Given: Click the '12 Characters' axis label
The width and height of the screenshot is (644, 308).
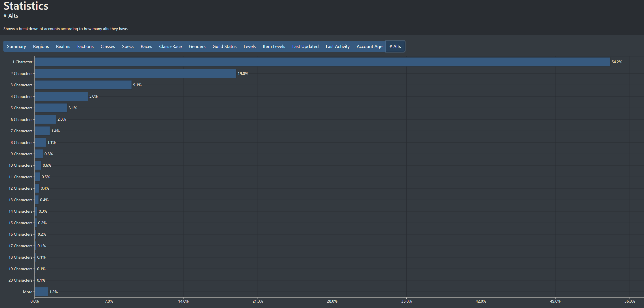Looking at the screenshot, I should [x=20, y=188].
